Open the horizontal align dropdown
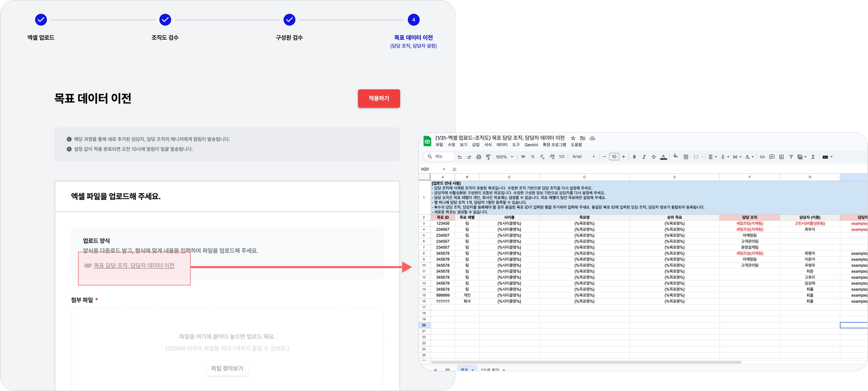The height and width of the screenshot is (391, 868). [x=712, y=157]
